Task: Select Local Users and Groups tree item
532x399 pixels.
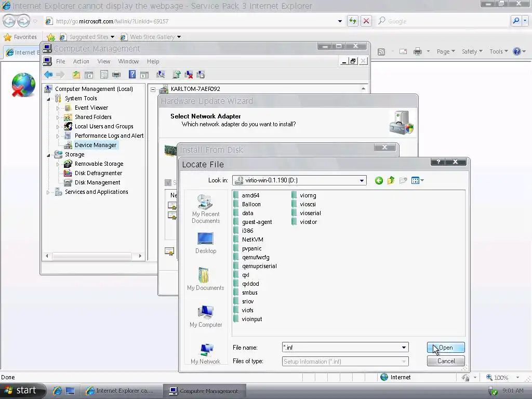Action: (x=104, y=127)
